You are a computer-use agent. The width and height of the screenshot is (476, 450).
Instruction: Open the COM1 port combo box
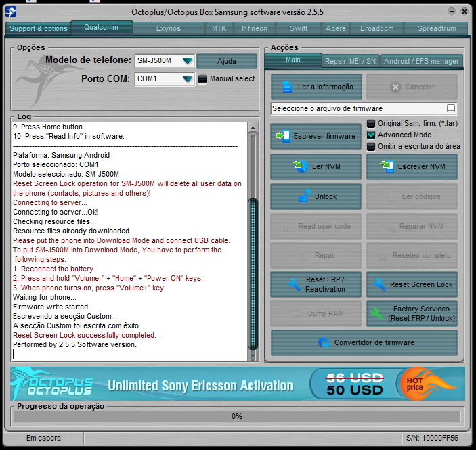click(x=165, y=79)
